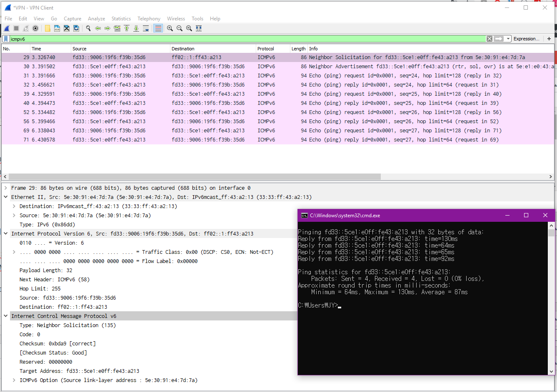Reload the capture file
The image size is (557, 392).
pos(76,28)
